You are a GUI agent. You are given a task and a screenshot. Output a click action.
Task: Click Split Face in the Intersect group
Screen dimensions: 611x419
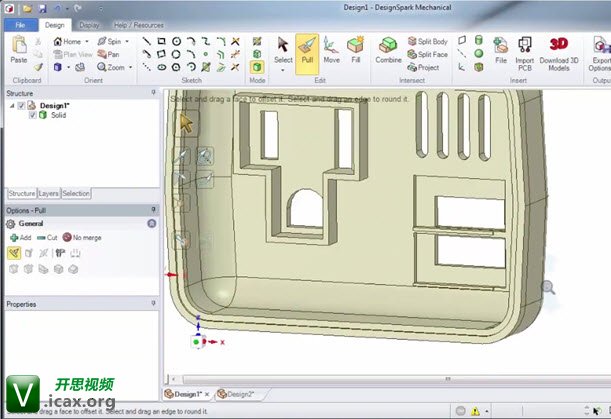click(x=427, y=55)
